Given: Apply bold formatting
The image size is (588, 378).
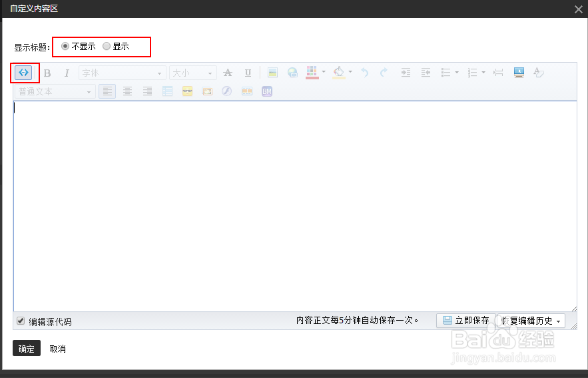Looking at the screenshot, I should (47, 73).
